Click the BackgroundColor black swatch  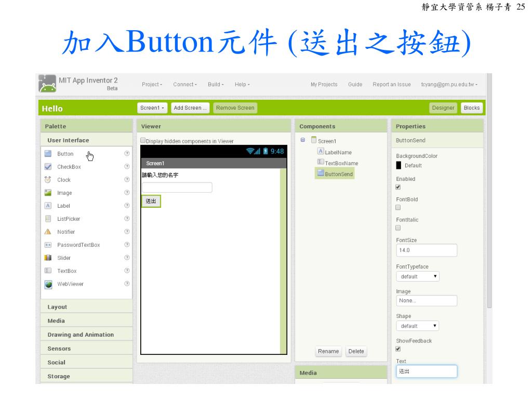click(398, 166)
